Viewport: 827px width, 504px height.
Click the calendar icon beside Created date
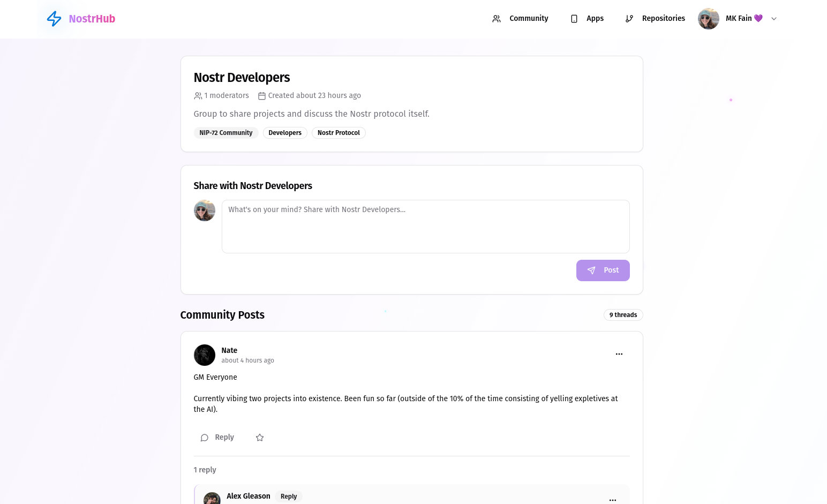(262, 96)
